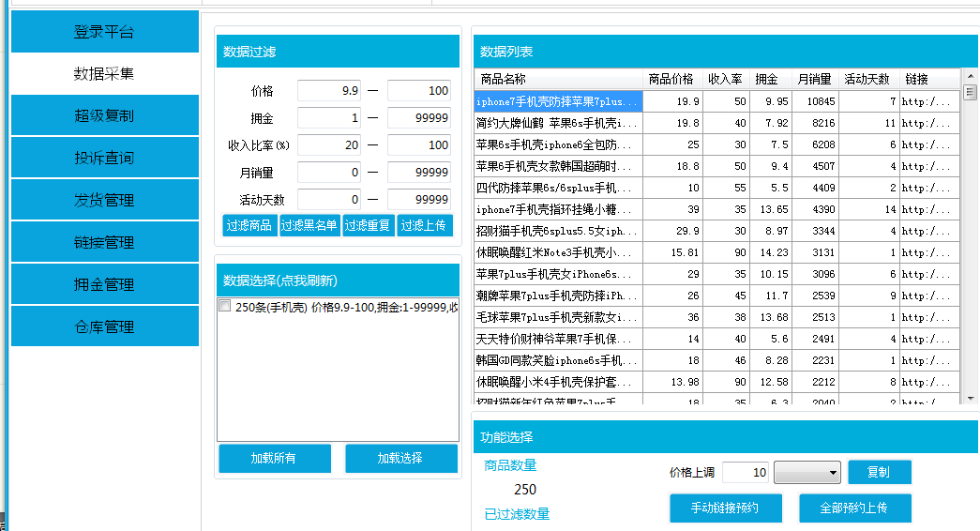Click the 过滤商品 button
This screenshot has height=531, width=980.
[249, 225]
